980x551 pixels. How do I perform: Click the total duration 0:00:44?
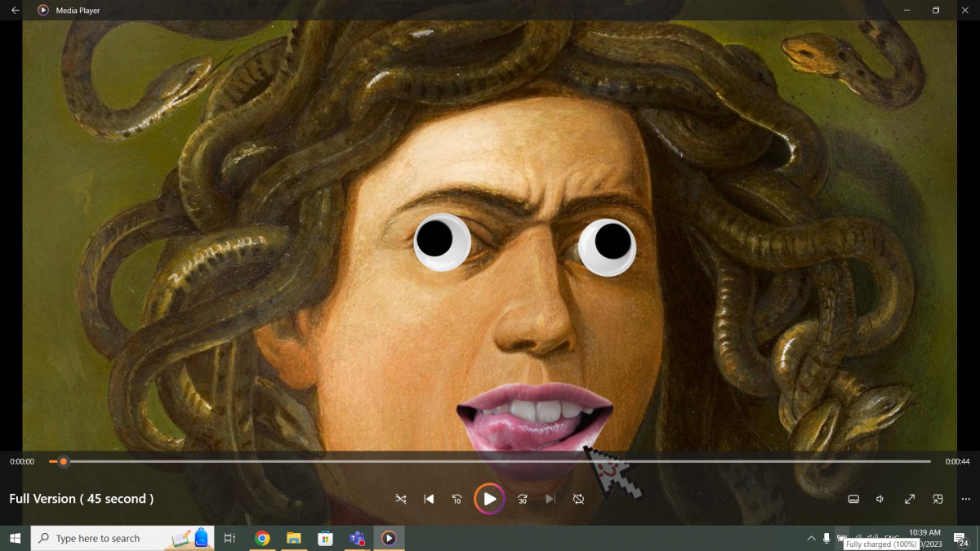coord(957,462)
